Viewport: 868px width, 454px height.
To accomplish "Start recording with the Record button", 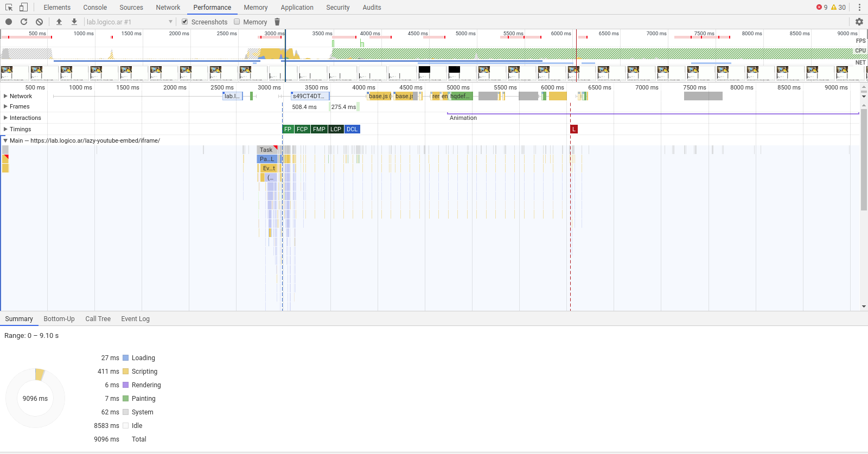I will pyautogui.click(x=9, y=22).
